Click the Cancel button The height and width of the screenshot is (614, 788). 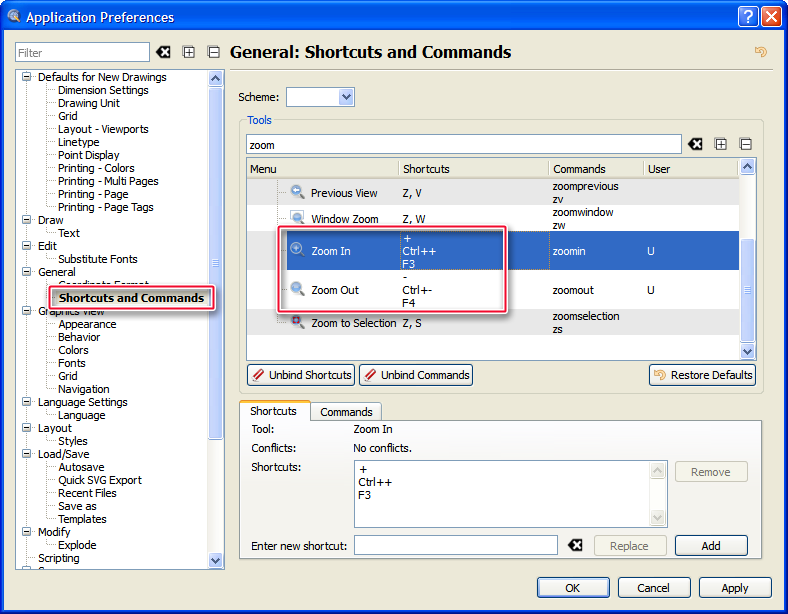click(x=653, y=588)
